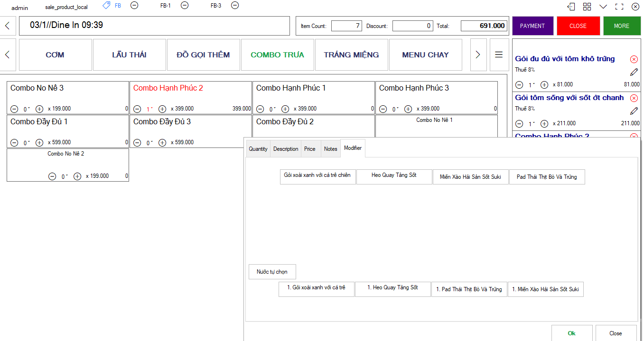This screenshot has height=341, width=644.
Task: Remove the FB-1 tab with minus icon
Action: pos(185,5)
